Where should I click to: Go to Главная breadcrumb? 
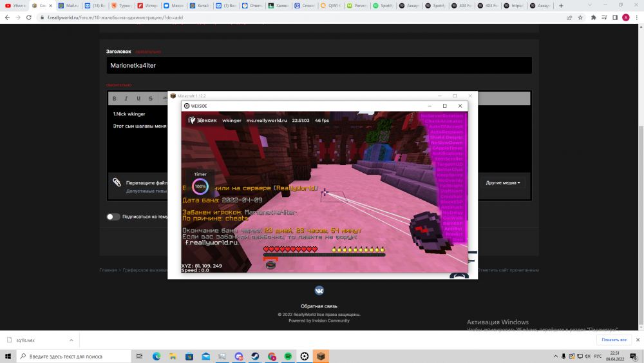(108, 270)
